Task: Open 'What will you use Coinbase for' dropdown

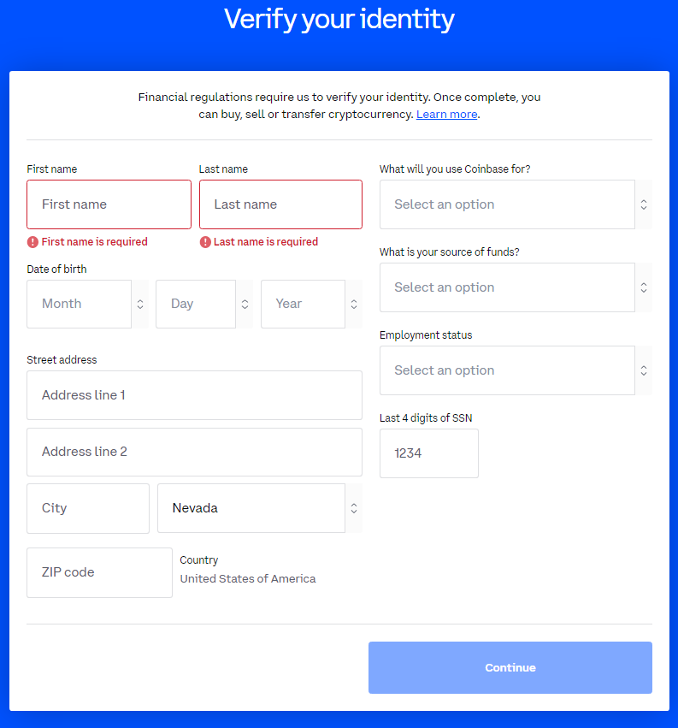Action: (507, 205)
